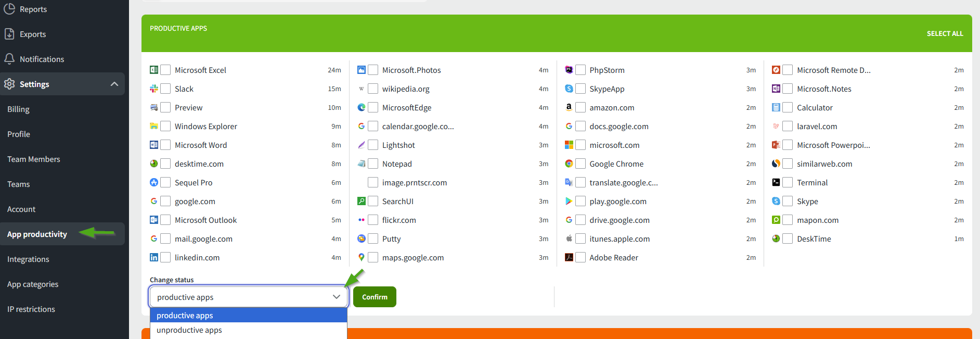This screenshot has width=980, height=339.
Task: Tick the itunes.apple.com checkbox
Action: (581, 238)
